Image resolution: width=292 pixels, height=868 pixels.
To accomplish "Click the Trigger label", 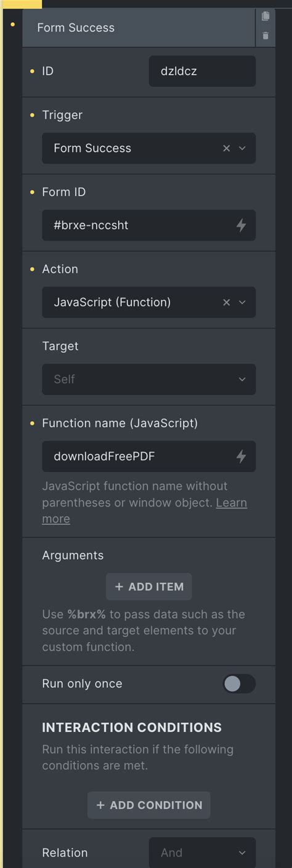I will [x=62, y=115].
